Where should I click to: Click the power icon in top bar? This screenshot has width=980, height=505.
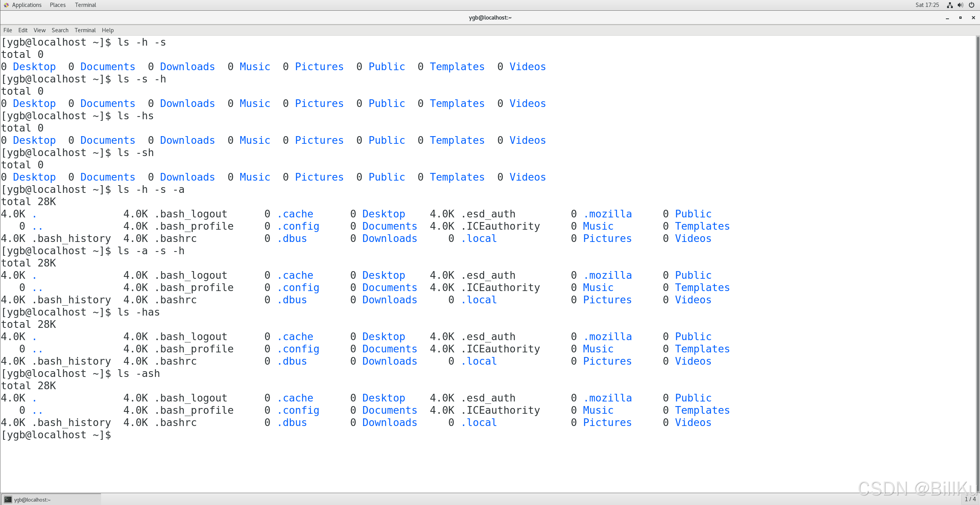click(x=972, y=5)
